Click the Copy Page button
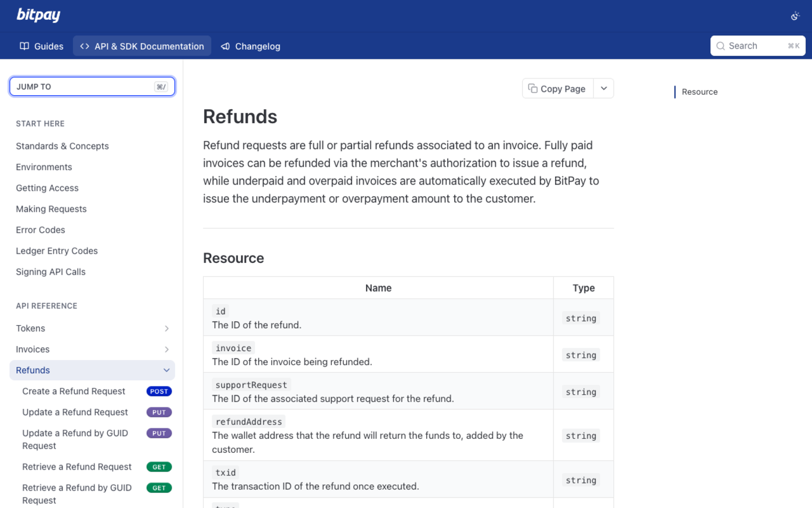Viewport: 812px width, 508px height. click(x=557, y=89)
